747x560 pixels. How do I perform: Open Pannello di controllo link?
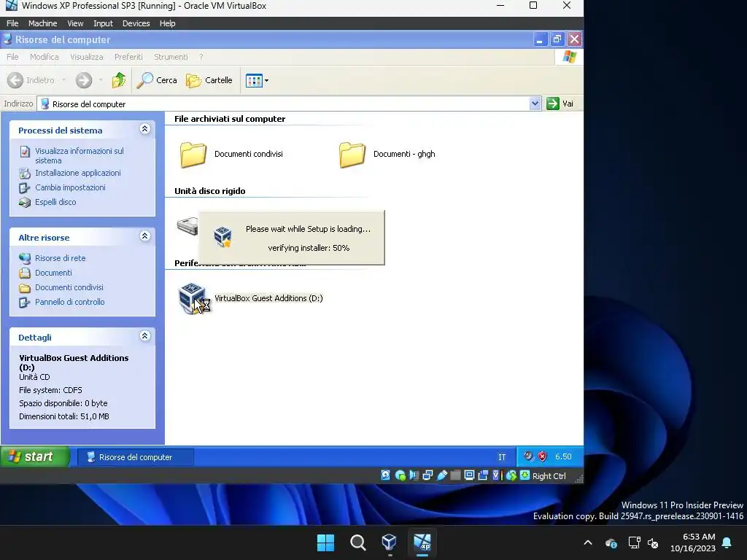(x=69, y=302)
